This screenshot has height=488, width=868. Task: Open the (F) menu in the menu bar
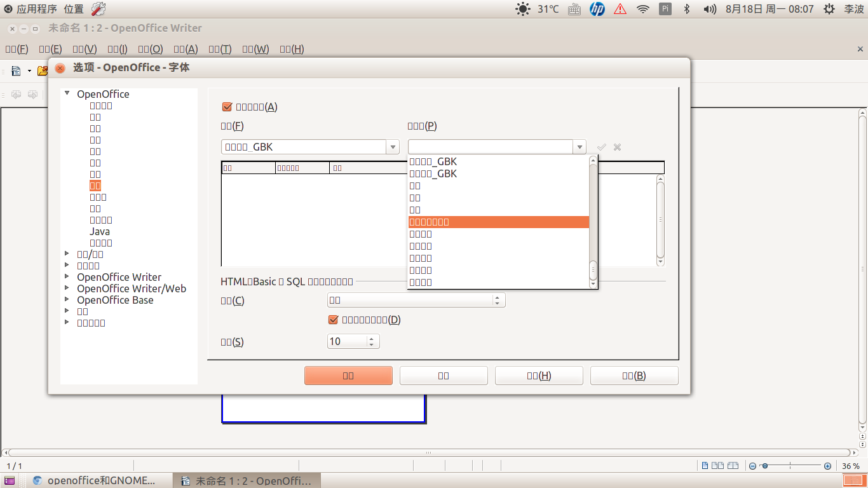(17, 49)
